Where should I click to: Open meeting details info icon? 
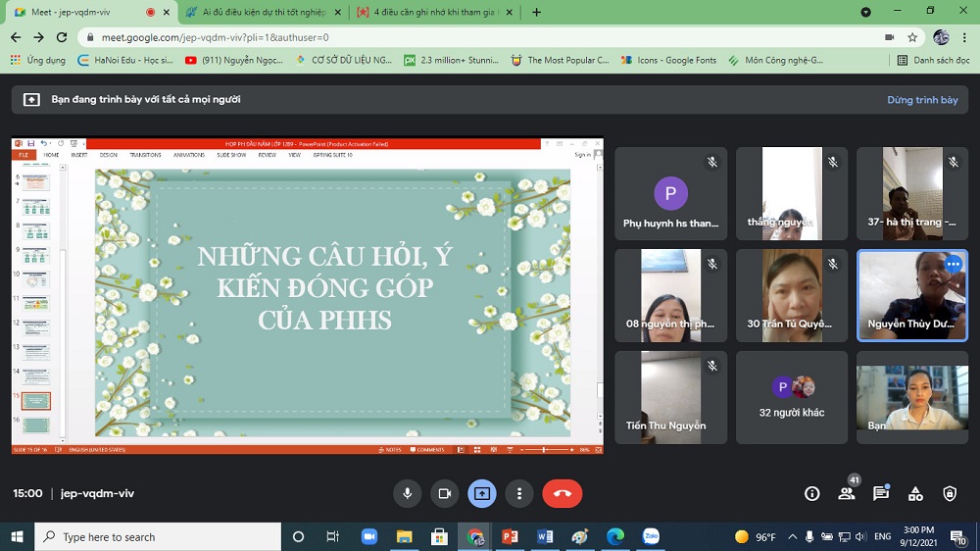811,493
